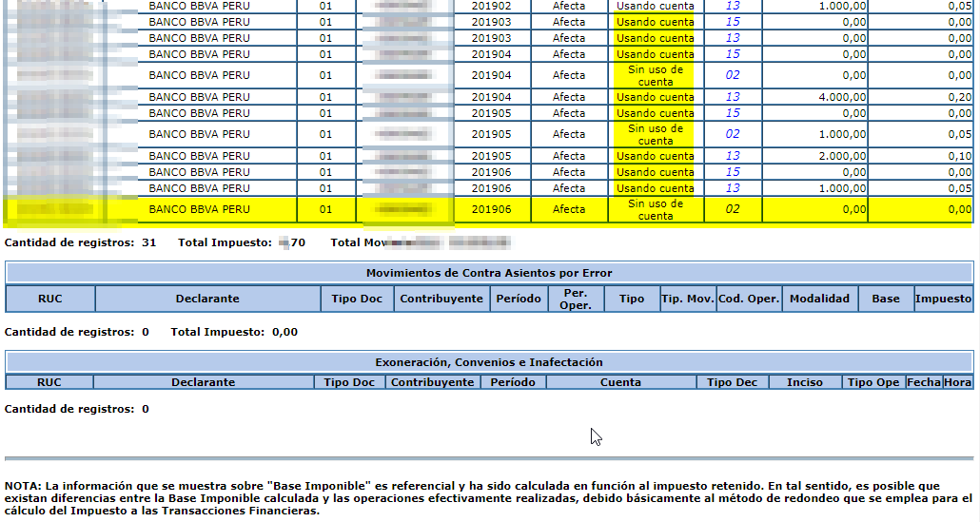
Task: Click the 'Inciso' column header
Action: pyautogui.click(x=805, y=382)
